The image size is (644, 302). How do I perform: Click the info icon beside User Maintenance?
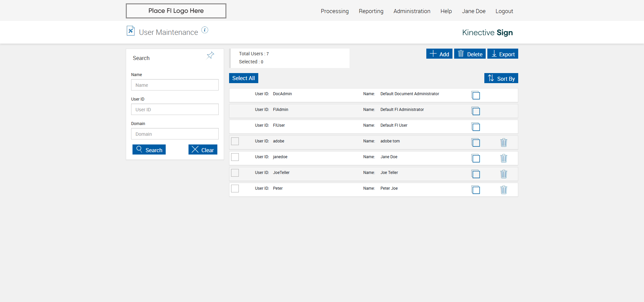tap(205, 30)
